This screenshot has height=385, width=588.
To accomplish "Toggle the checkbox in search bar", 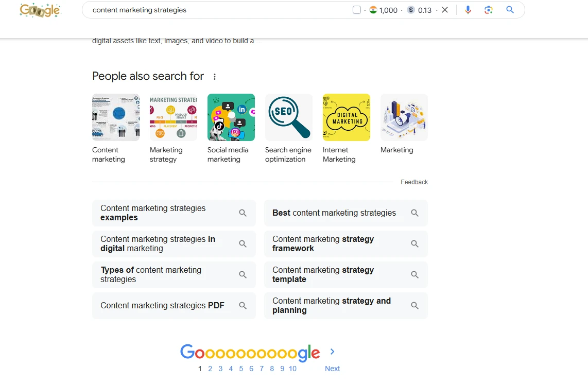I will click(357, 10).
